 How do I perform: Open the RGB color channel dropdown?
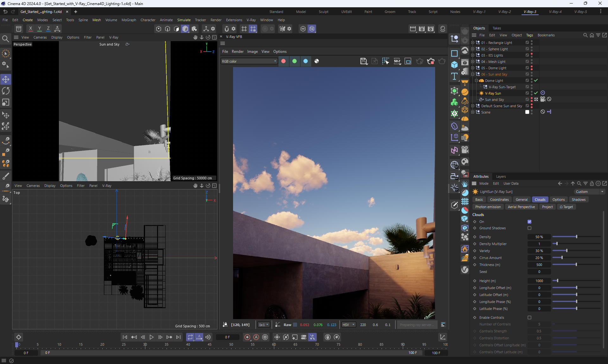click(x=249, y=61)
